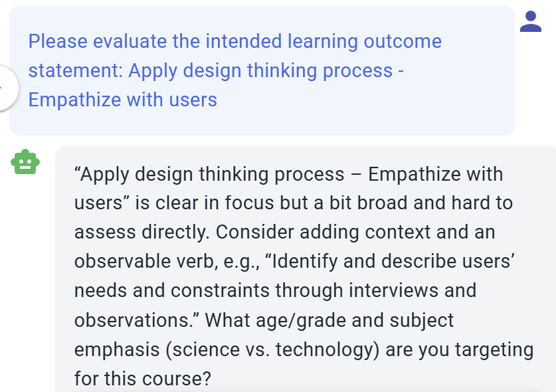Click the quoted "Apply design thinking process" in reply

209,175
